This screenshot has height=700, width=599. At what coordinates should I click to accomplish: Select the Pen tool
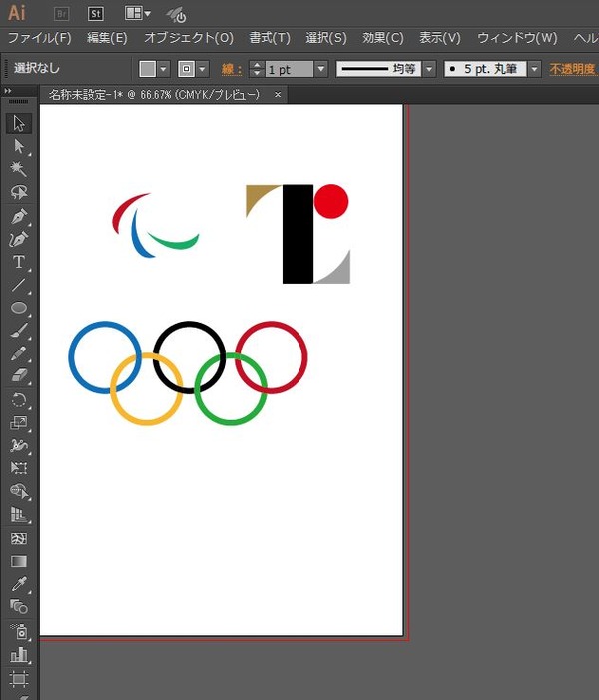19,216
